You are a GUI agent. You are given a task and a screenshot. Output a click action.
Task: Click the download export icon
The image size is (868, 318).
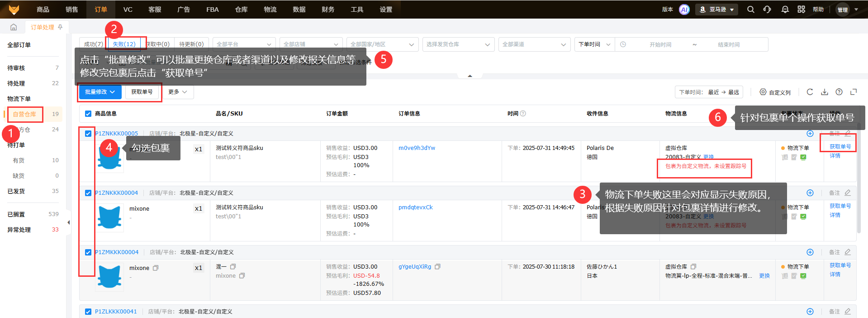825,92
